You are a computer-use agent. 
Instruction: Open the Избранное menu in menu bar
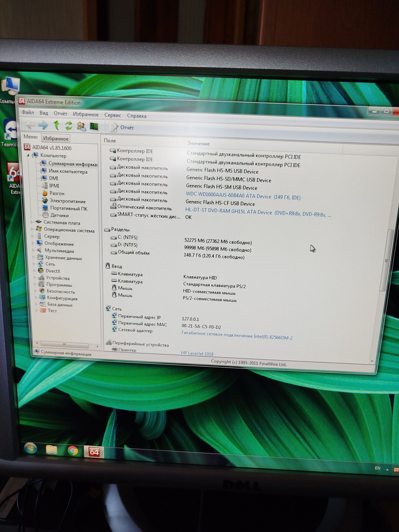click(86, 114)
